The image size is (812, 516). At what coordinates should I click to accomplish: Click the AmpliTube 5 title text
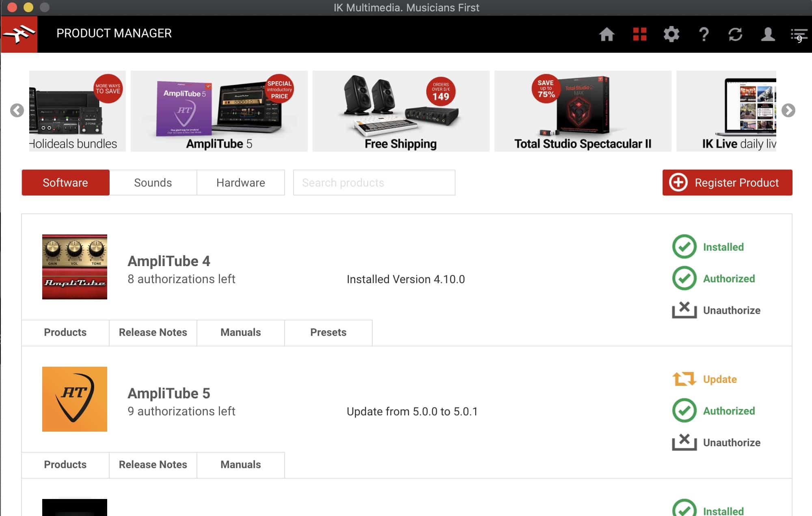coord(169,393)
